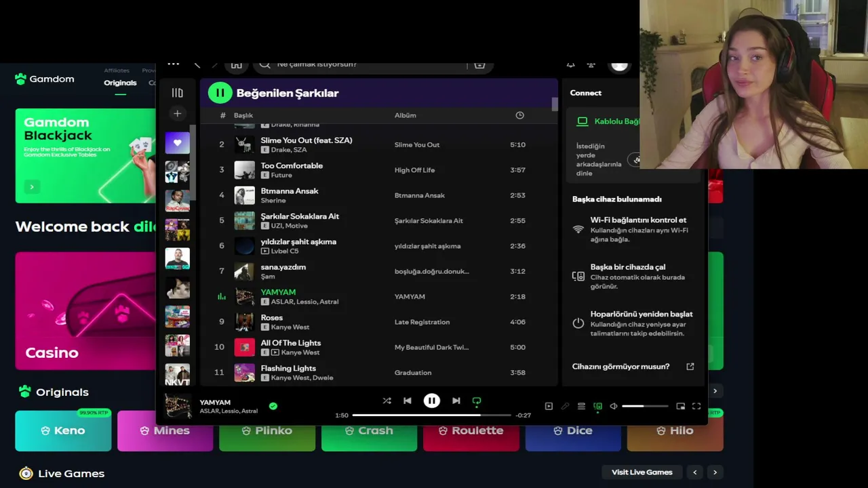The height and width of the screenshot is (488, 868).
Task: Skip to the next track
Action: (x=456, y=401)
